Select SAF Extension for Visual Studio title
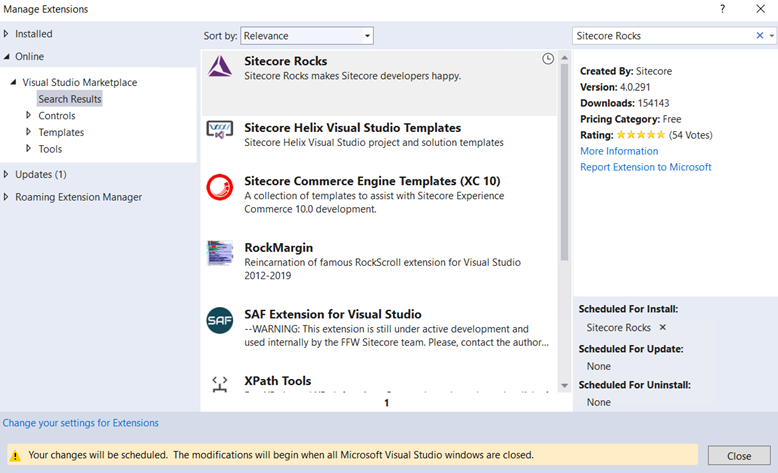This screenshot has width=778, height=473. coord(332,314)
